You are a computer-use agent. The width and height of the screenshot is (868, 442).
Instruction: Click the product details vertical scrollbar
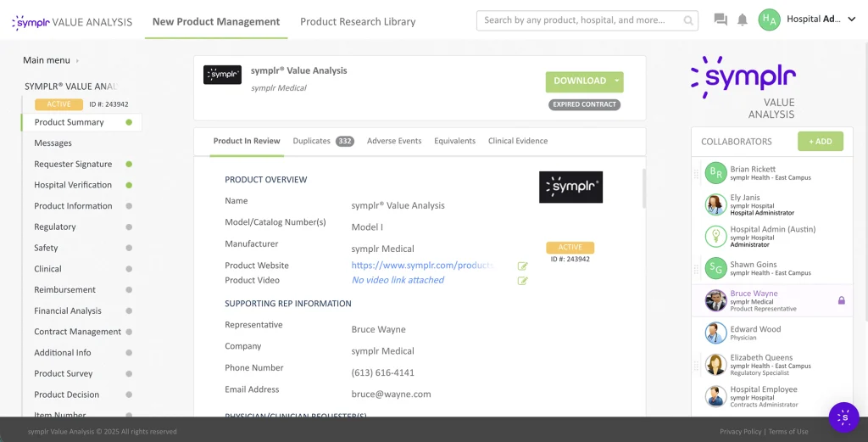[644, 188]
